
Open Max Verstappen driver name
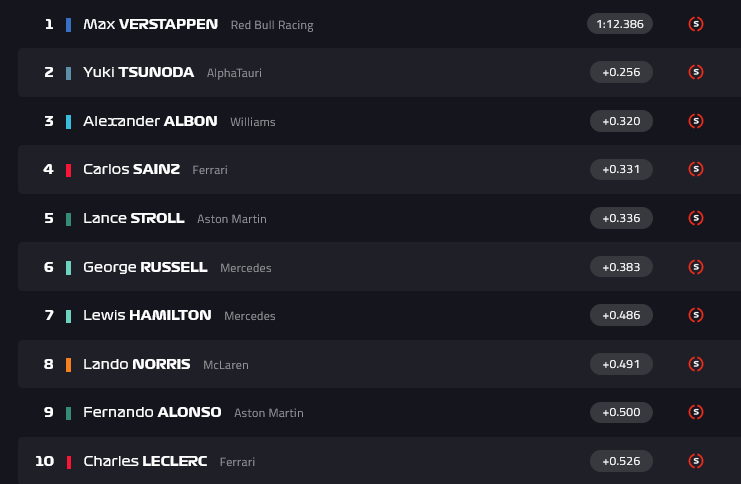point(150,24)
